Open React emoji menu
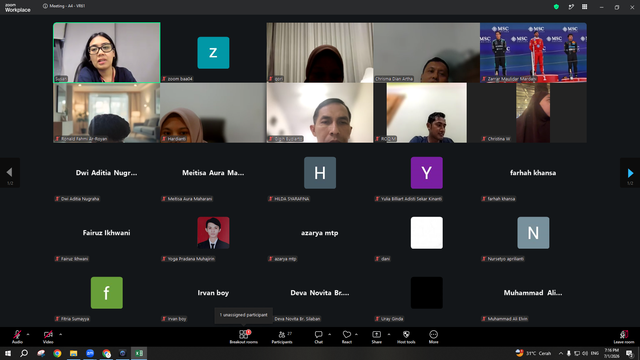Screen dimensions: 640x360 347,337
